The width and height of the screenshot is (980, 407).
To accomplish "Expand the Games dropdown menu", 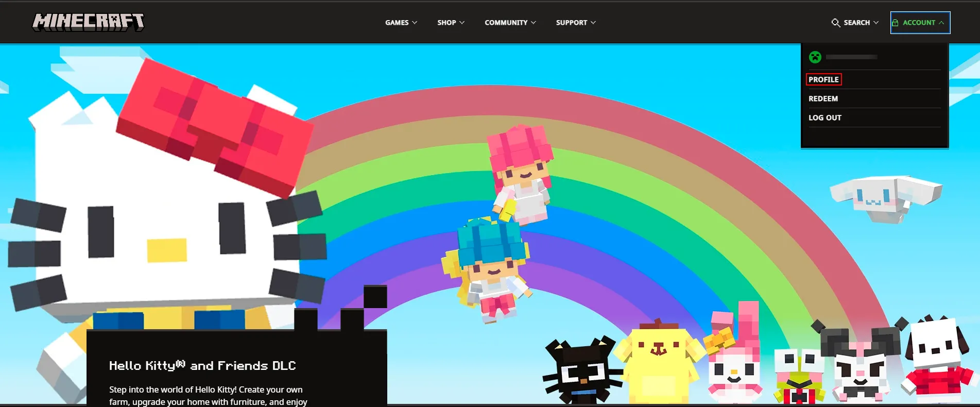I will (401, 23).
